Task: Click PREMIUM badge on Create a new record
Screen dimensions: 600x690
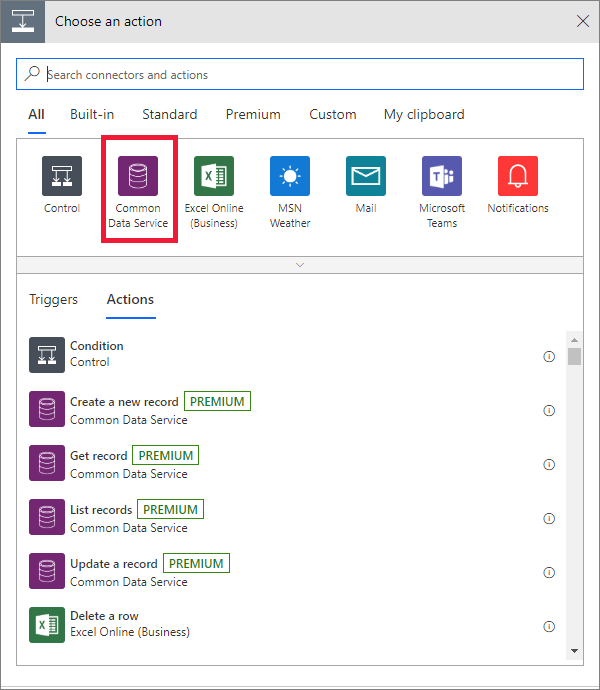Action: (x=217, y=401)
